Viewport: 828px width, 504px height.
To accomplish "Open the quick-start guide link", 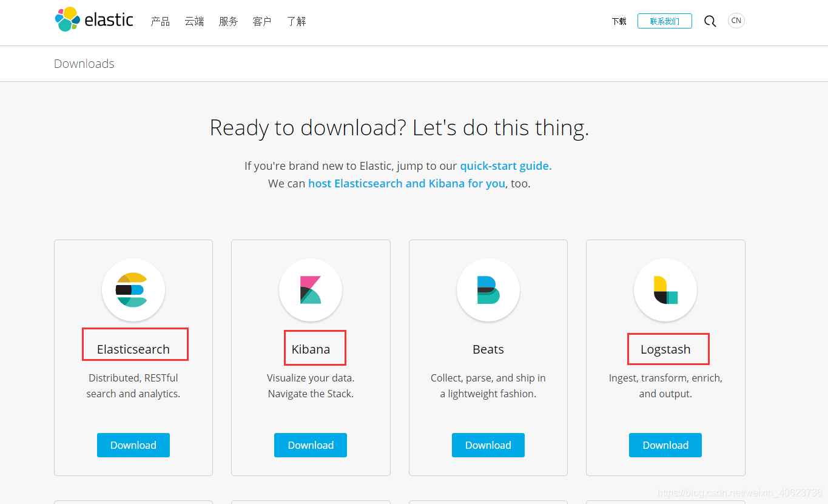I will pyautogui.click(x=506, y=166).
